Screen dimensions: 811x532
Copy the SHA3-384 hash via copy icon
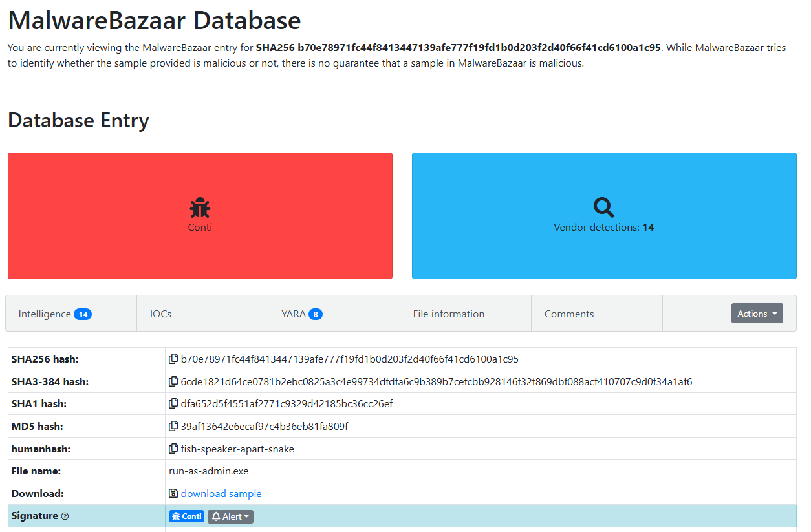[x=173, y=381]
